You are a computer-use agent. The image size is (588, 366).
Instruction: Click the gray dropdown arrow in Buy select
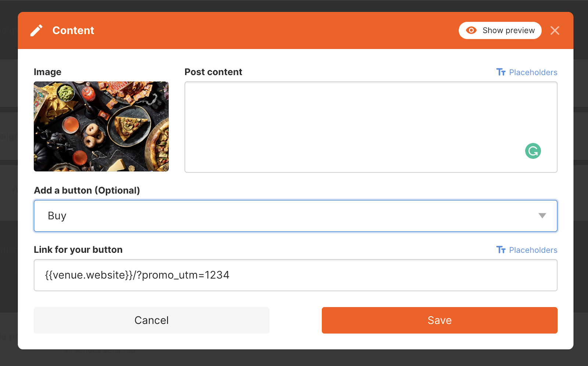(542, 216)
